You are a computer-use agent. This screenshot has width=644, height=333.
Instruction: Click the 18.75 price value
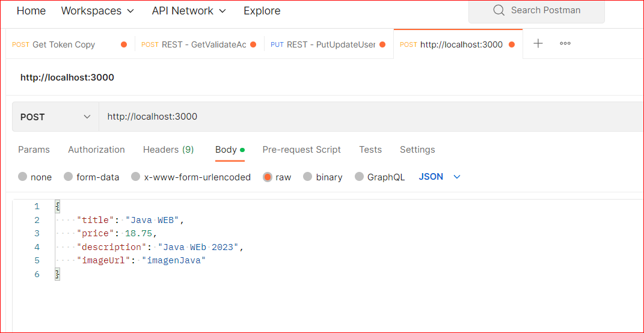pos(139,234)
